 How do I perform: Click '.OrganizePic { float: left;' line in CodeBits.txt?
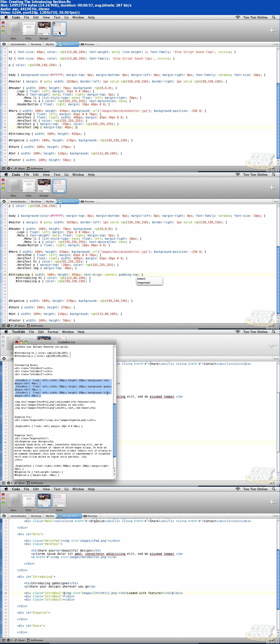click(48, 426)
